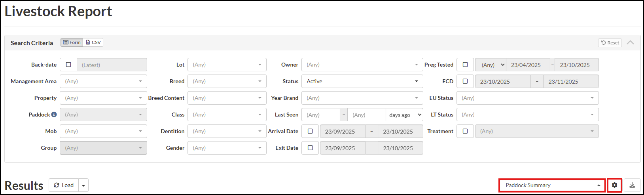644x195 pixels.
Task: Tick the Preg Tested checkbox
Action: pyautogui.click(x=465, y=65)
